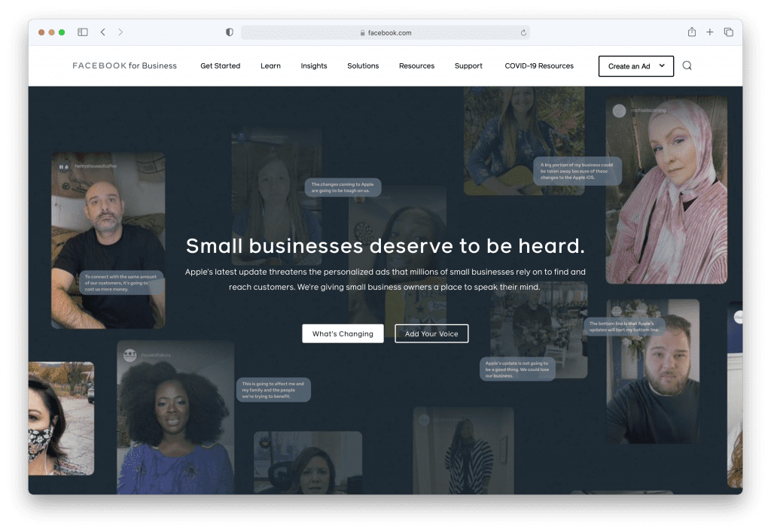Click the What's Changing button
The height and width of the screenshot is (532, 771).
tap(343, 333)
